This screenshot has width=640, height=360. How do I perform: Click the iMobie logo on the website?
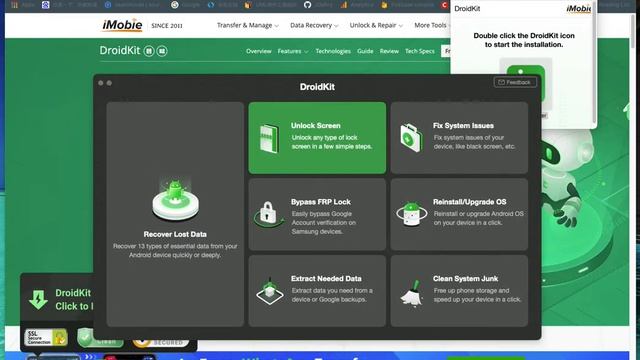click(x=122, y=25)
